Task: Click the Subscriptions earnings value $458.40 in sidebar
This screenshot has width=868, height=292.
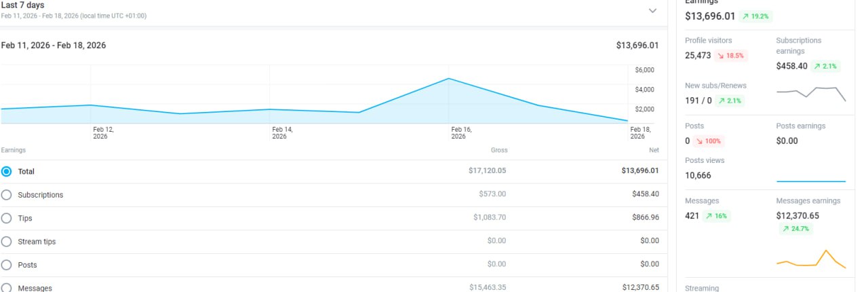Action: tap(791, 67)
